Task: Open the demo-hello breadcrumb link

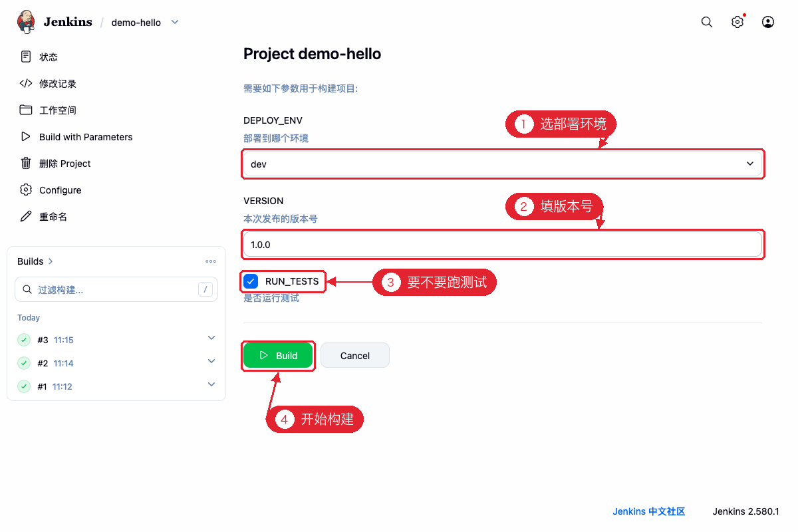Action: (136, 23)
